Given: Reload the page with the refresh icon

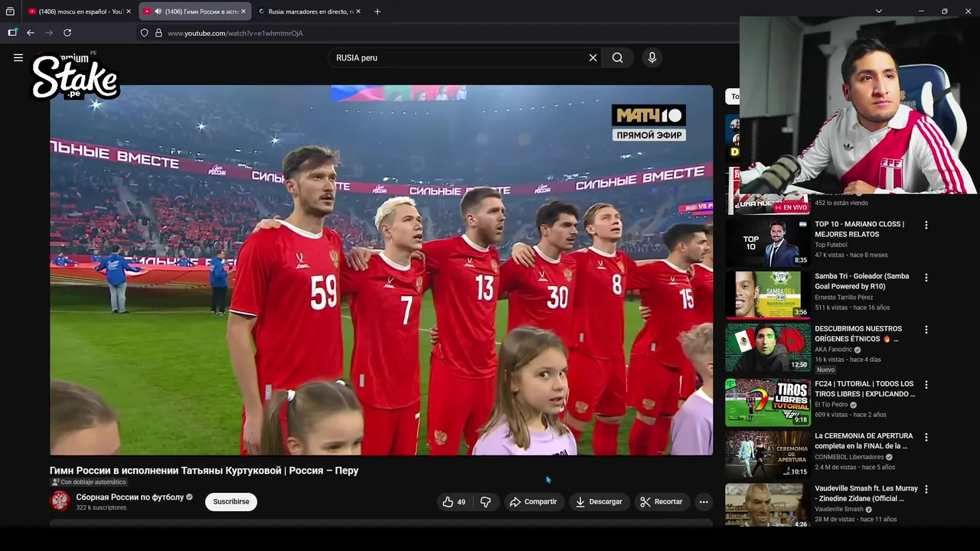Looking at the screenshot, I should [67, 33].
